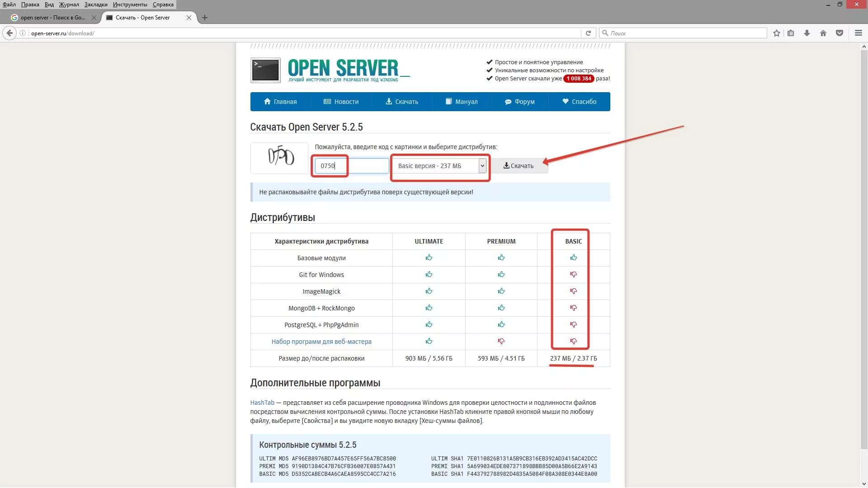Bookmark this page with the star icon

coord(776,33)
